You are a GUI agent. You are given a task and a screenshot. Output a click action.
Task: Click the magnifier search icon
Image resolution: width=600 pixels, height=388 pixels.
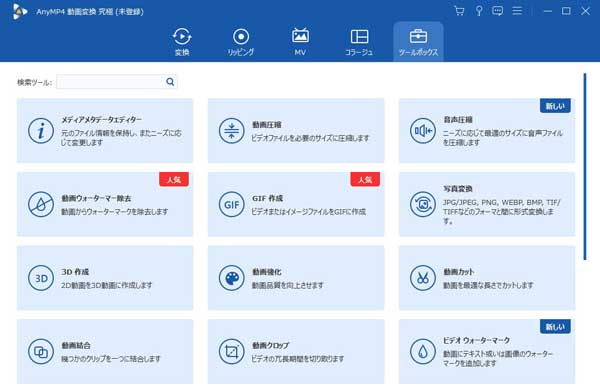170,82
